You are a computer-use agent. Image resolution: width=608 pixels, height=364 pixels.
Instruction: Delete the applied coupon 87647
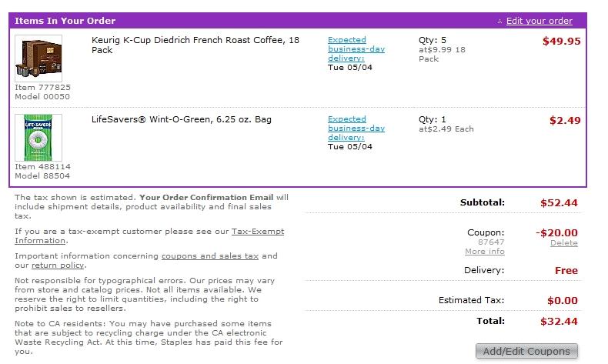[564, 243]
